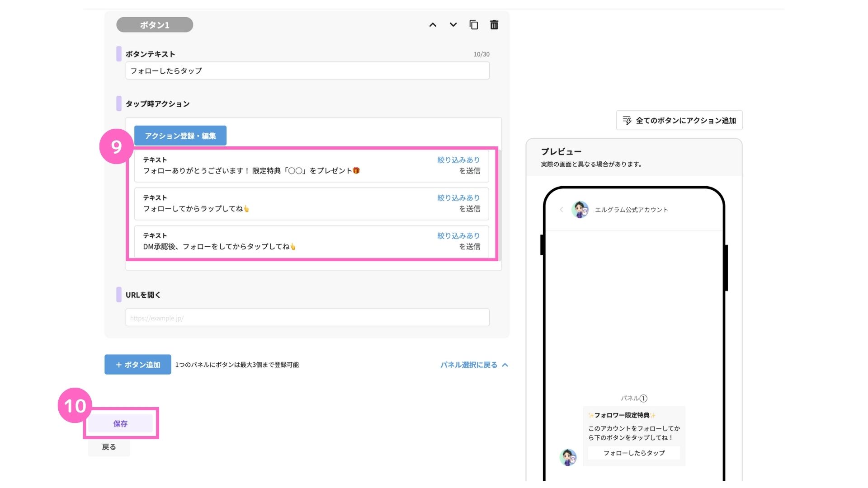The height and width of the screenshot is (488, 868).
Task: Delete Button 1 with trash icon
Action: 494,25
